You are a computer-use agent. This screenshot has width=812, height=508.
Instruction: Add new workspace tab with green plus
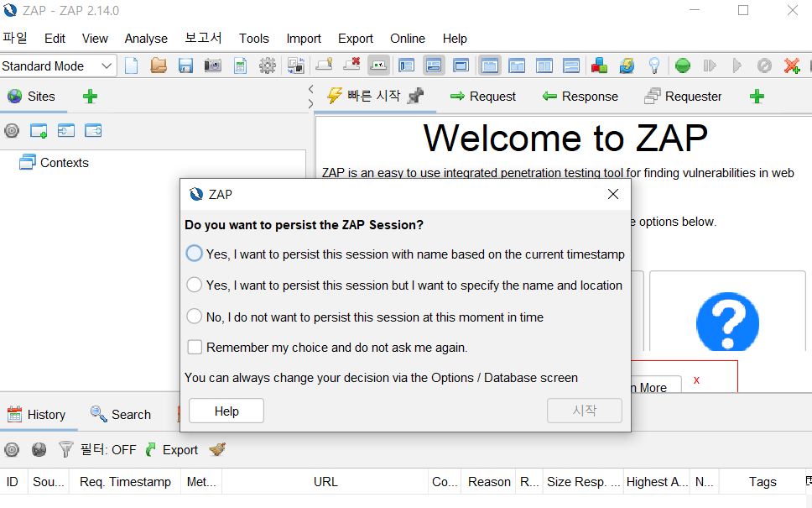757,97
